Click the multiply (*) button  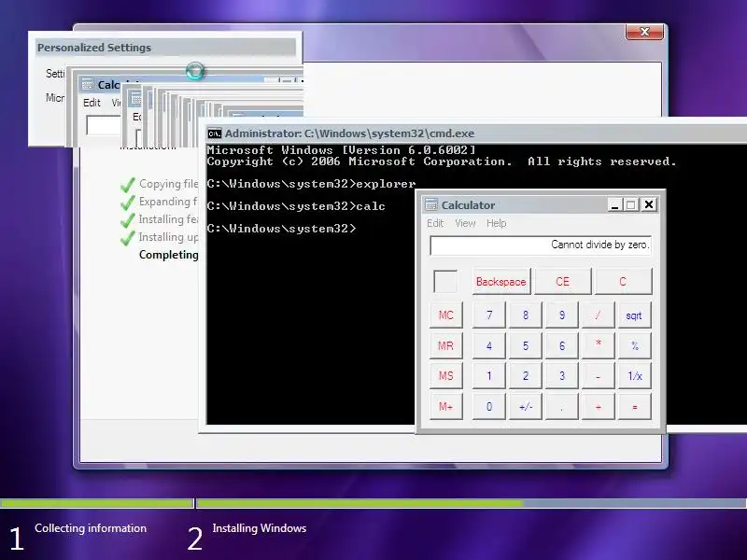599,345
